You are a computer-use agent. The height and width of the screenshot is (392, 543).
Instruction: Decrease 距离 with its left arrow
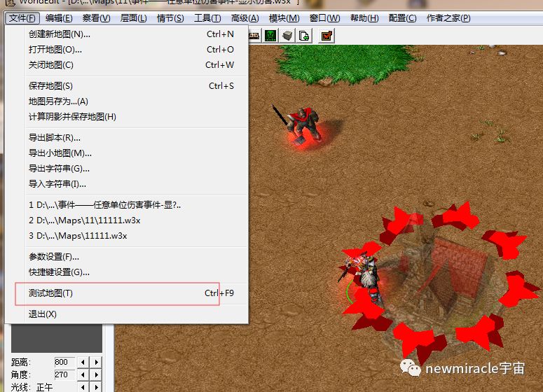point(83,362)
